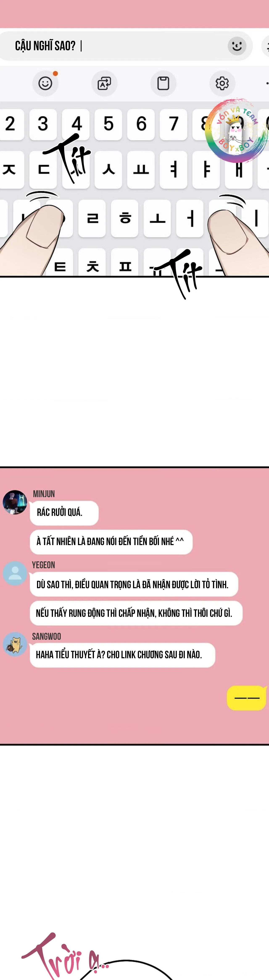Tap the number 5 key
Screen dimensions: 269x980
coord(108,124)
